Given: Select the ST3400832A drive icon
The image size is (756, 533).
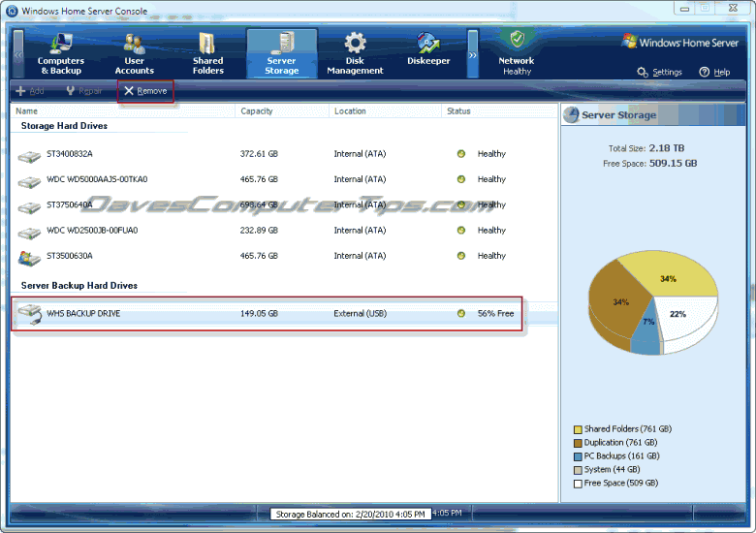Looking at the screenshot, I should click(x=29, y=156).
